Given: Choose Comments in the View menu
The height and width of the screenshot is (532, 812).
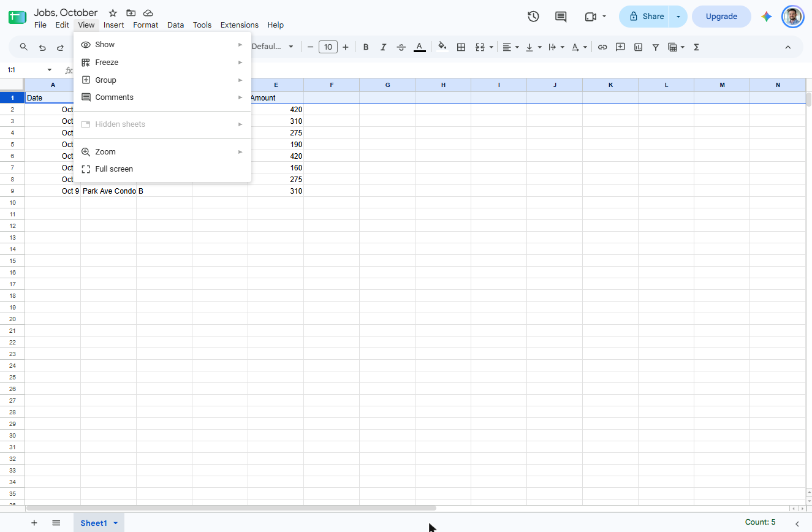Looking at the screenshot, I should (x=162, y=97).
